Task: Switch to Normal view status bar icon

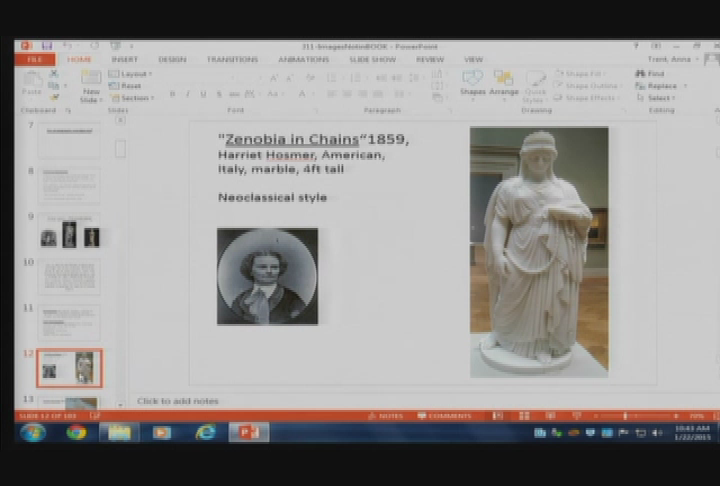Action: [498, 416]
